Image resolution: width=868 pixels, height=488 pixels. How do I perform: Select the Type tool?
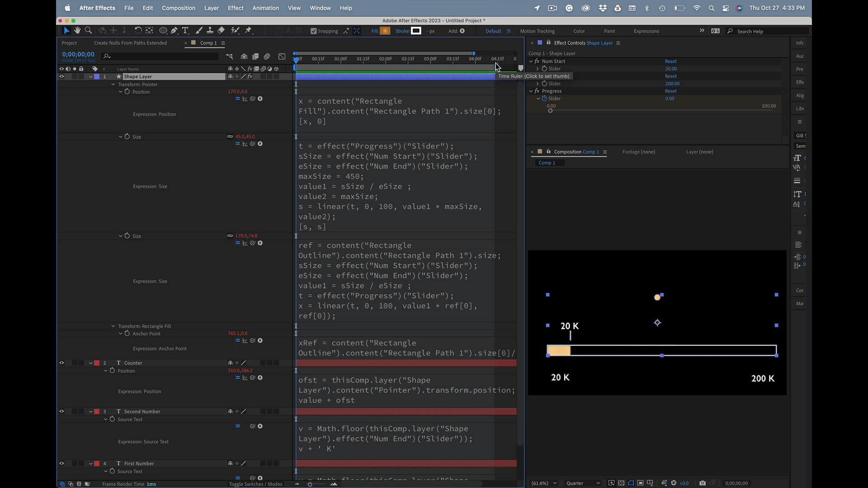[x=185, y=31]
